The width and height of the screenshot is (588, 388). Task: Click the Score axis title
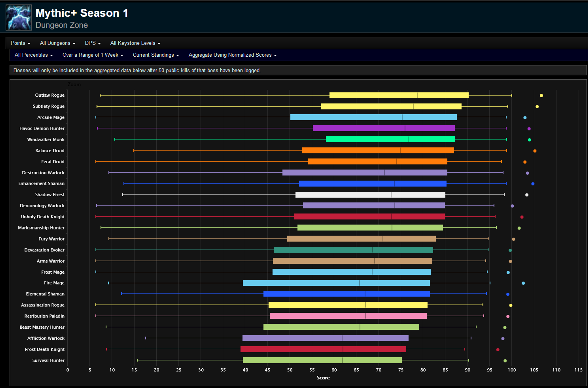[x=323, y=378]
